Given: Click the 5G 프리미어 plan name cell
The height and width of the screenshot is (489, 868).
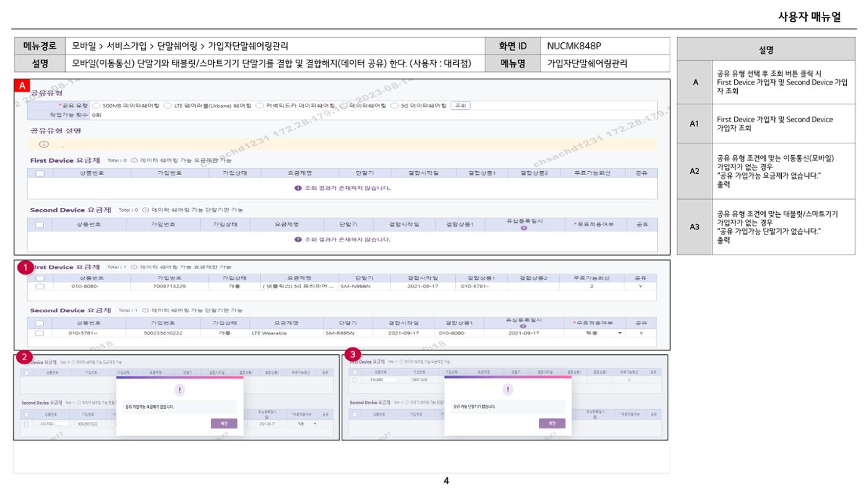Looking at the screenshot, I should pos(299,287).
